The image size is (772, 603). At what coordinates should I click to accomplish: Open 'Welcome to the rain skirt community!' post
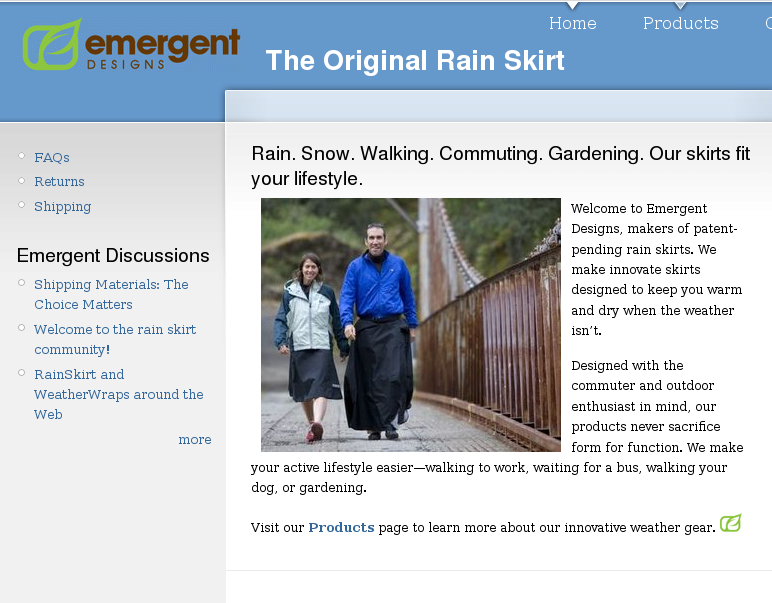point(115,339)
